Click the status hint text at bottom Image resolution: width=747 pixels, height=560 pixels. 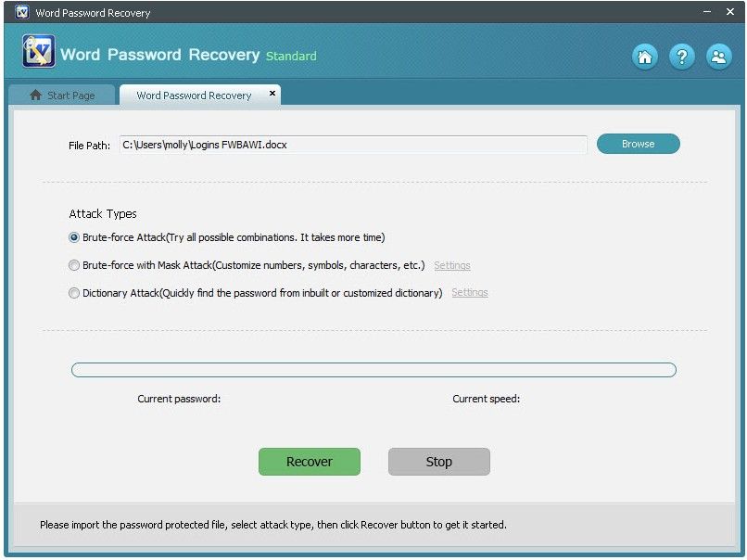tap(273, 525)
